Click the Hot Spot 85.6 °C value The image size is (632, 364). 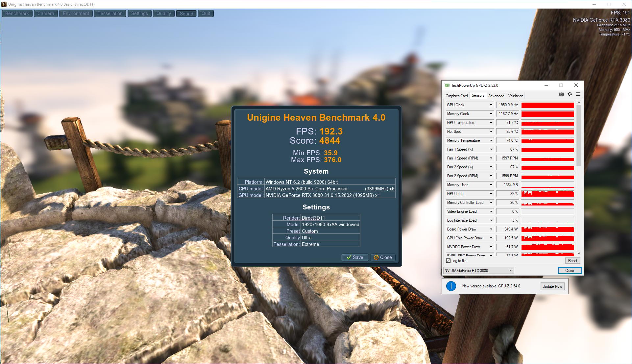[508, 132]
